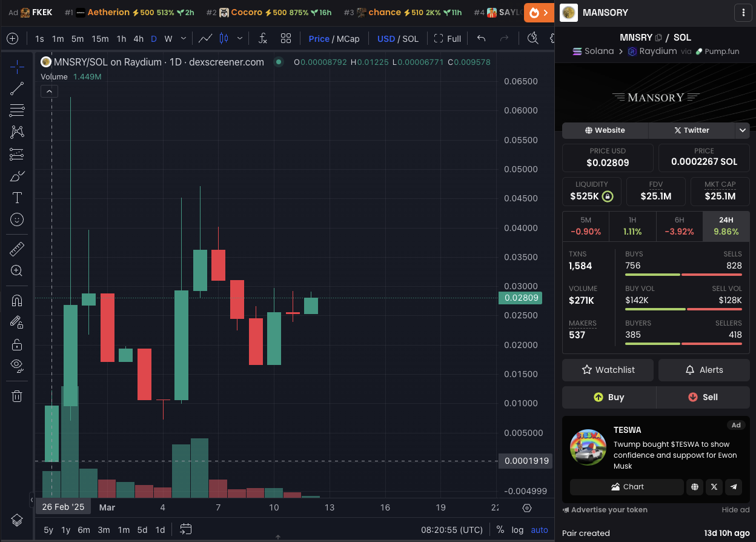Collapse the chart legend with the caret
Viewport: 756px width, 542px height.
(49, 92)
